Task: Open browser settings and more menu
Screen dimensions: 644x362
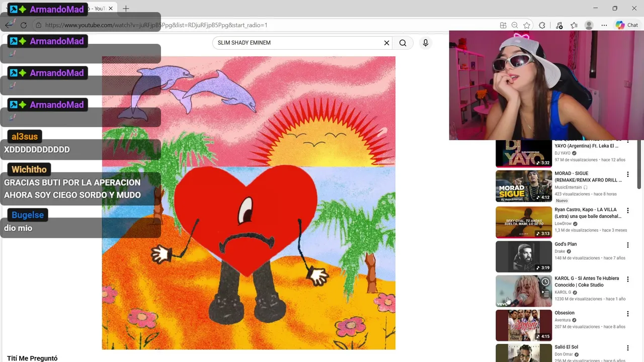Action: coord(604,25)
